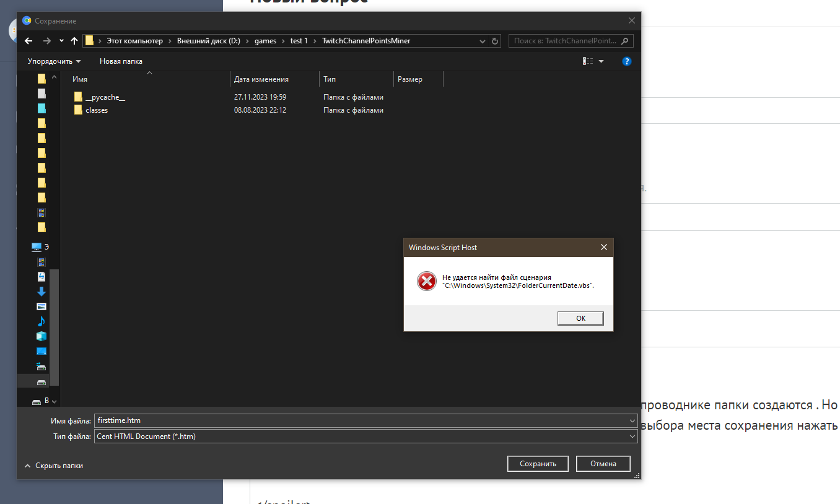Click the sort arrow above Имя column

click(149, 74)
